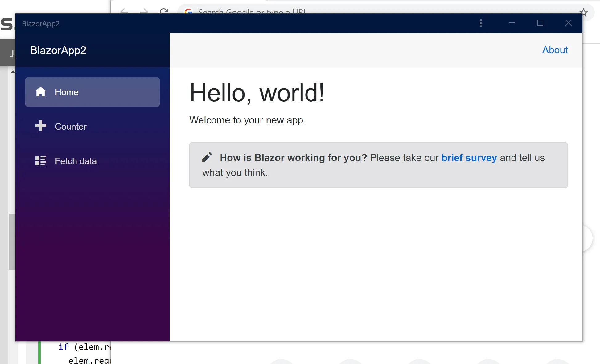
Task: Follow the brief survey link
Action: pos(469,158)
